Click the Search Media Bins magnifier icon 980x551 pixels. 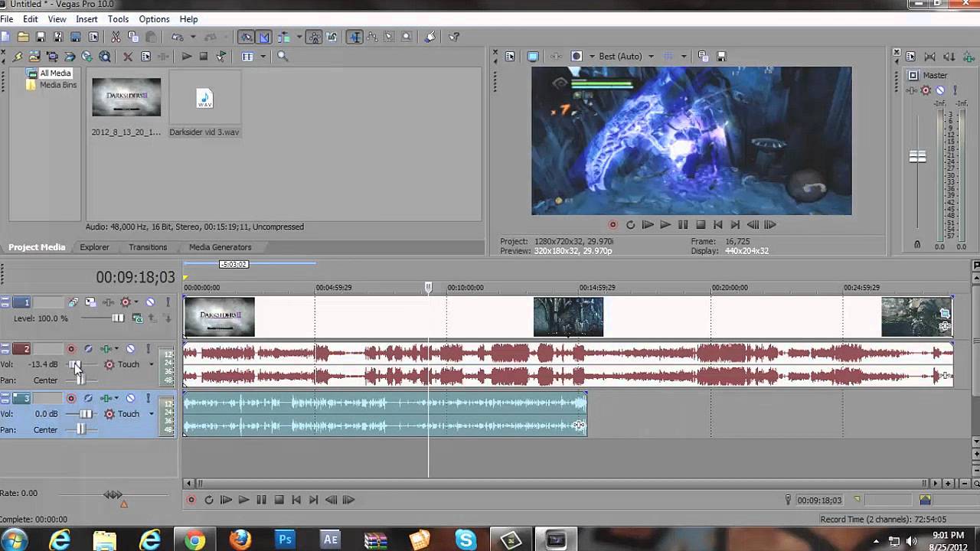pos(283,57)
